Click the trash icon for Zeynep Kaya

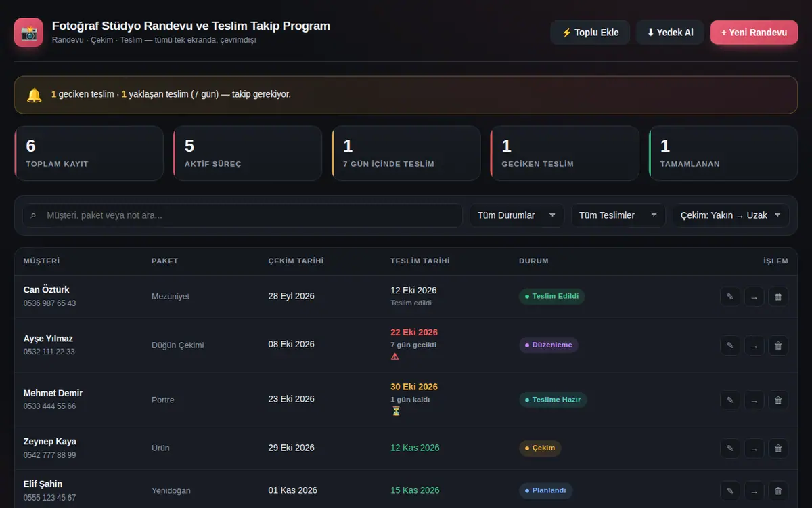[x=778, y=448]
